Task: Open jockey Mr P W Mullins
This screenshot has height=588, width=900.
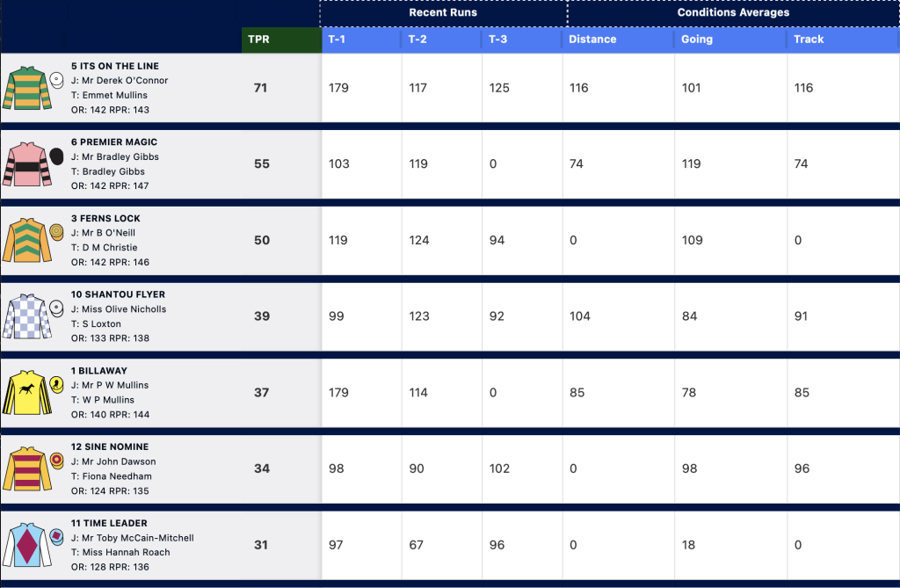Action: 115,385
